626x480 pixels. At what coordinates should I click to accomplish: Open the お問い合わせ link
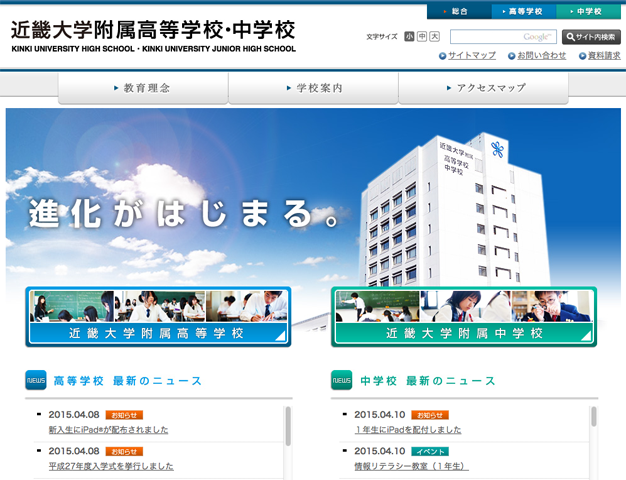542,56
